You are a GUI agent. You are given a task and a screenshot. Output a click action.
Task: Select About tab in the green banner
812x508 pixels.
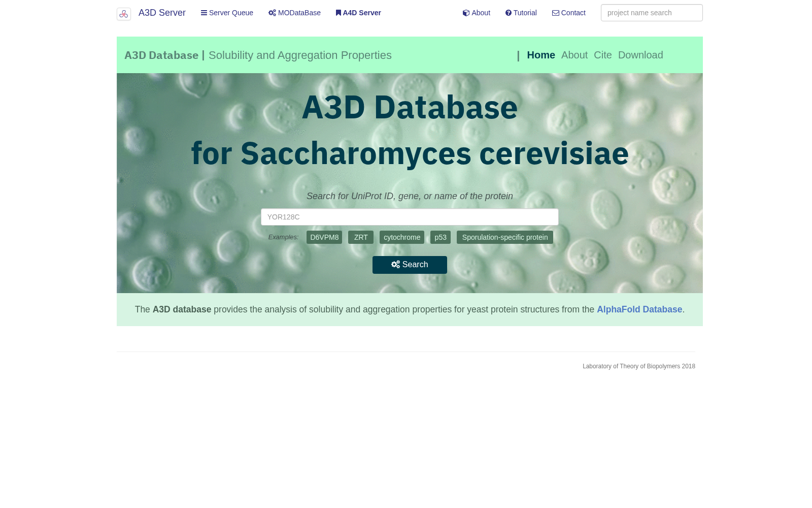point(574,55)
